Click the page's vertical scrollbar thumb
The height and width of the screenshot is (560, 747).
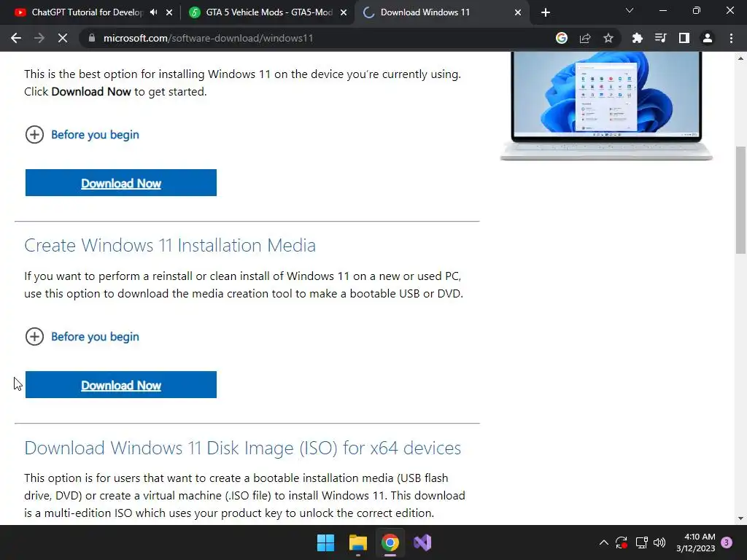tap(741, 200)
